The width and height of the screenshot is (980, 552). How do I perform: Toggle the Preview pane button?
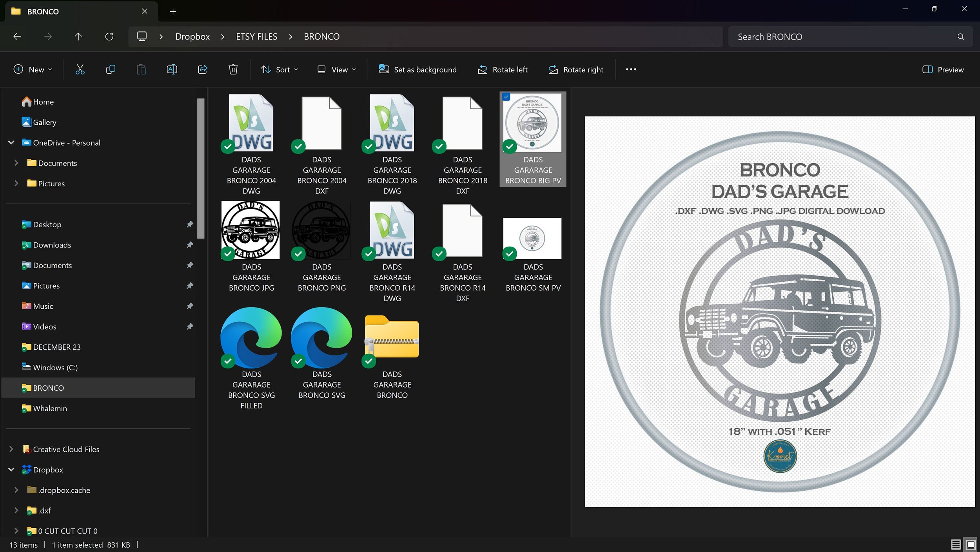(x=943, y=69)
